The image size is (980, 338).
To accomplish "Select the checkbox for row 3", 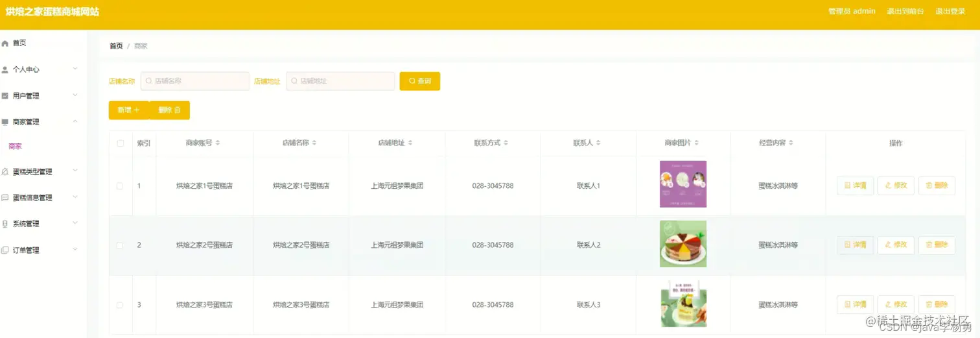I will click(120, 305).
